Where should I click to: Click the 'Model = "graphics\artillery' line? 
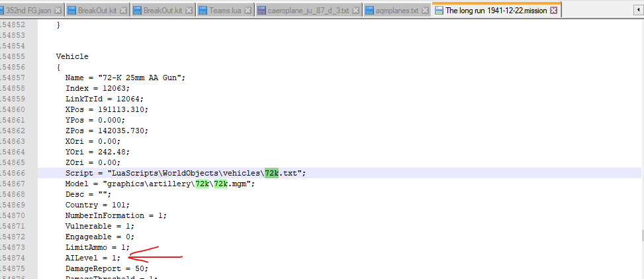tap(160, 184)
